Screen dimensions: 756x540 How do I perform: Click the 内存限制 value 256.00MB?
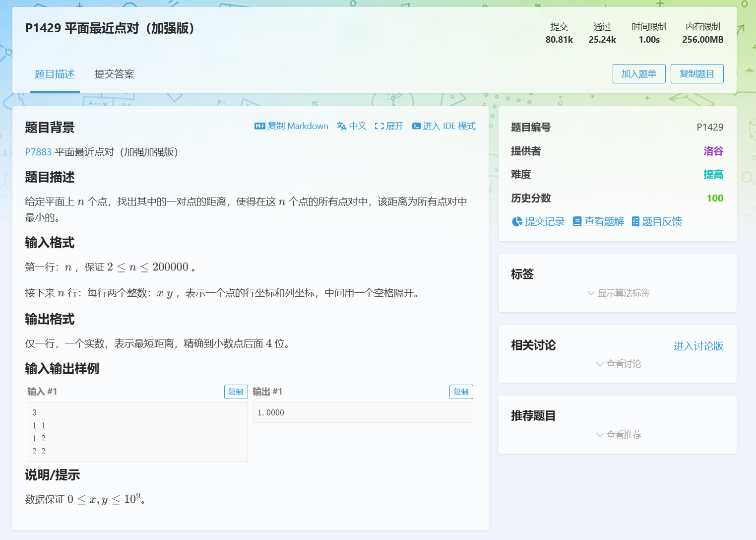(702, 40)
